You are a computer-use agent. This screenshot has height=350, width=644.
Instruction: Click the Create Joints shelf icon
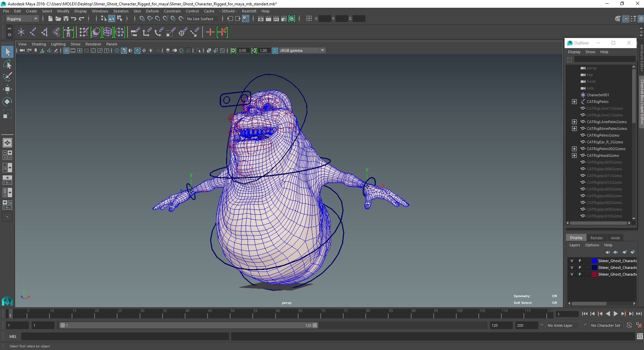click(33, 32)
